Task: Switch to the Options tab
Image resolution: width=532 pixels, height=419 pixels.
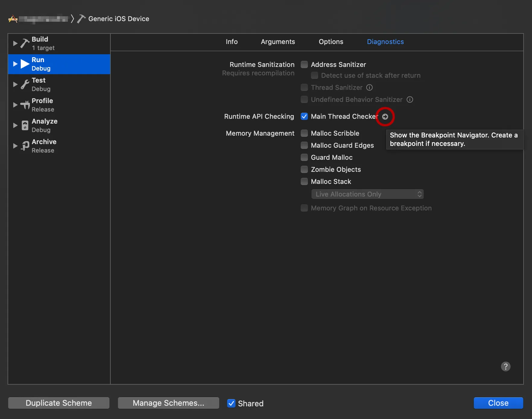Action: [x=331, y=42]
